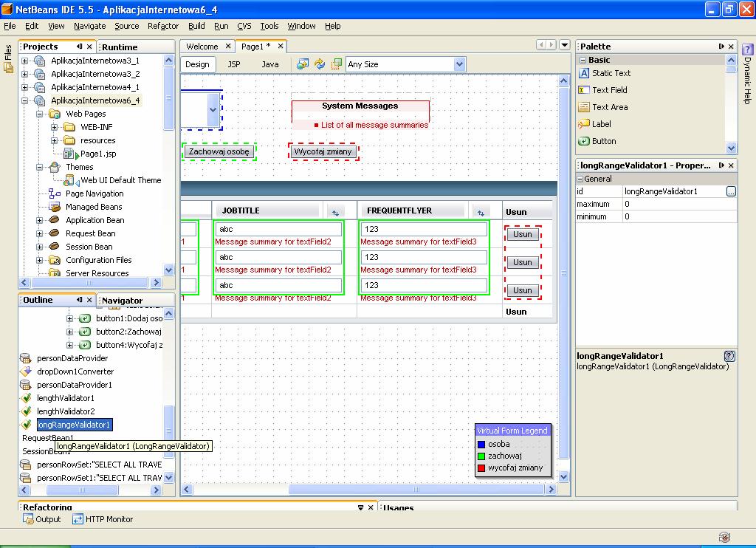The image size is (756, 548).
Task: Click the personDataProvider icon in Outline
Action: 26,358
